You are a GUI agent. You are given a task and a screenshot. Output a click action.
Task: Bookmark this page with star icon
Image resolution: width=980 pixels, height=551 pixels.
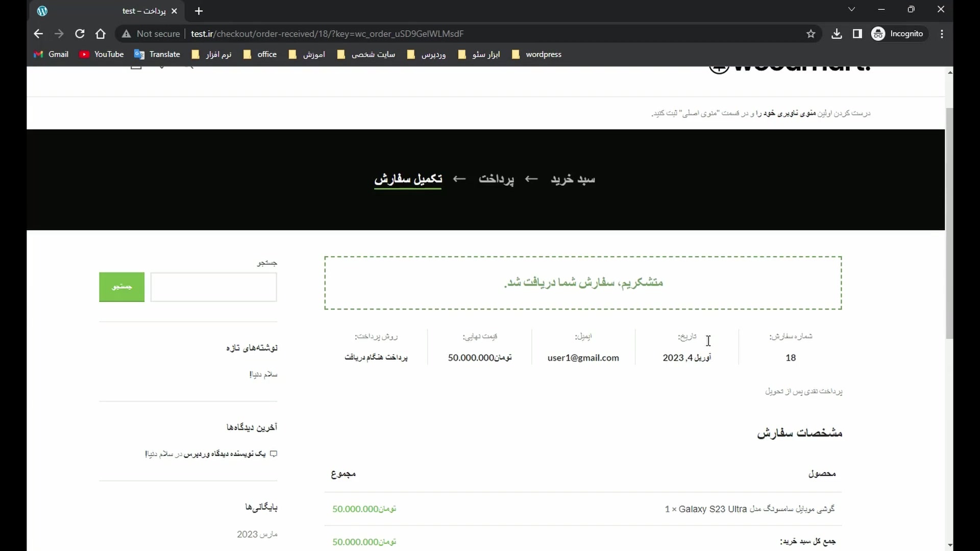pos(811,34)
